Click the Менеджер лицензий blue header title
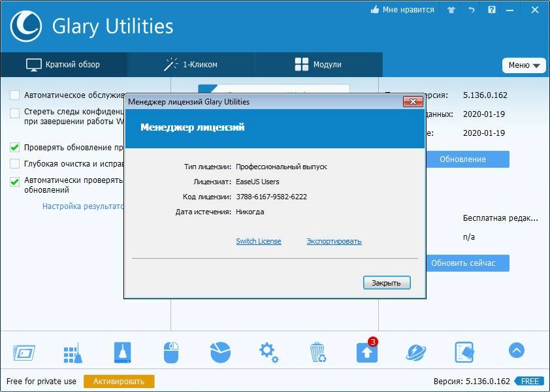 193,127
